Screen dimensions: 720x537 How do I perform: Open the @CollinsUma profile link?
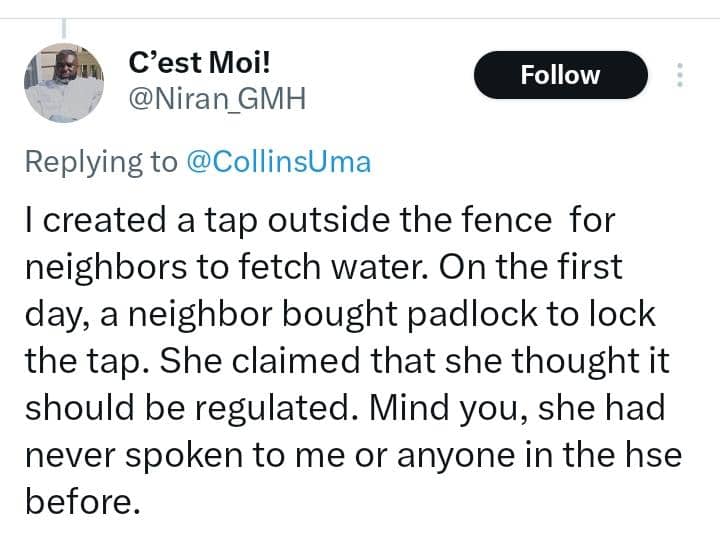point(278,162)
